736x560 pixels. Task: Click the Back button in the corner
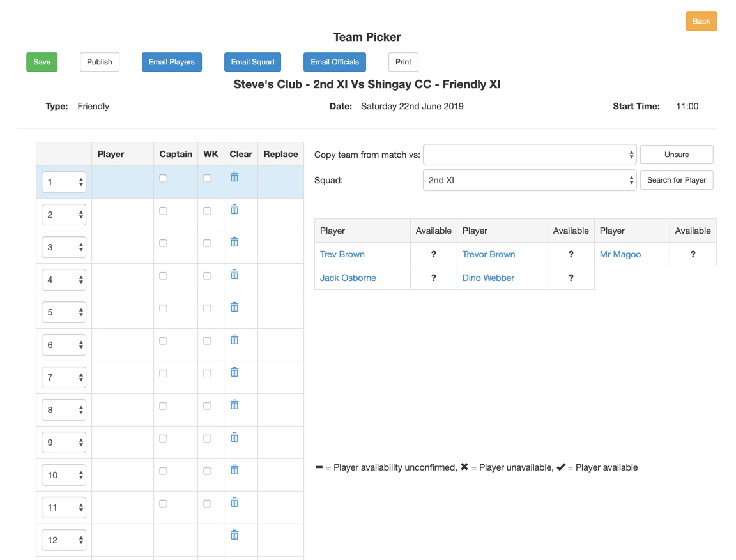[x=701, y=21]
